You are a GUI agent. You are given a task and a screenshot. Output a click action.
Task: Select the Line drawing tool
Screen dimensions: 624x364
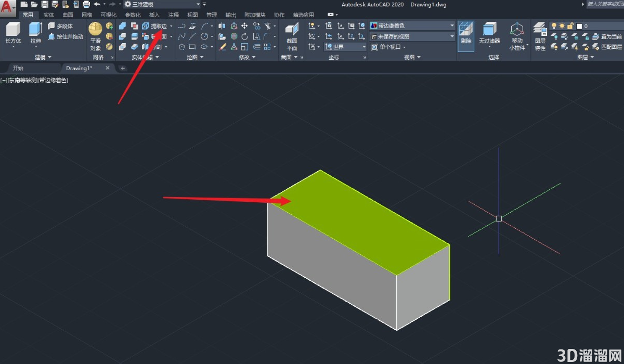pos(192,36)
